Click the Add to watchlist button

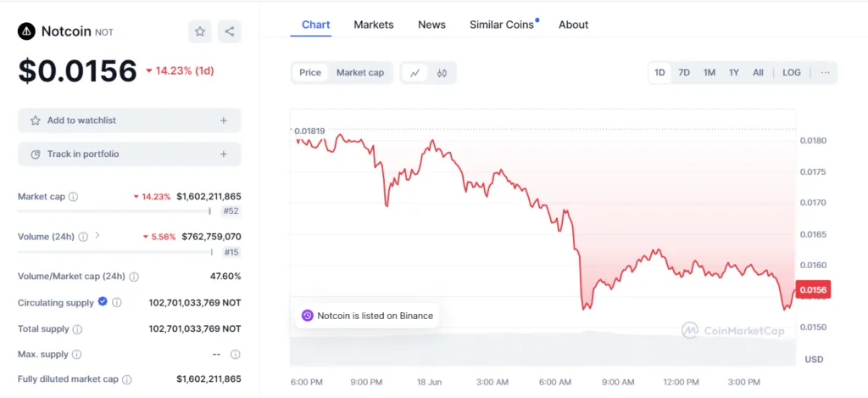130,121
